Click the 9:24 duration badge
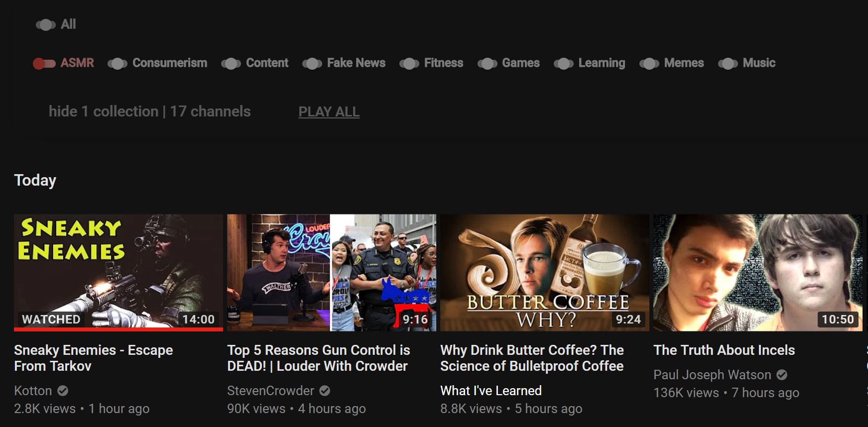The width and height of the screenshot is (868, 427). [628, 320]
